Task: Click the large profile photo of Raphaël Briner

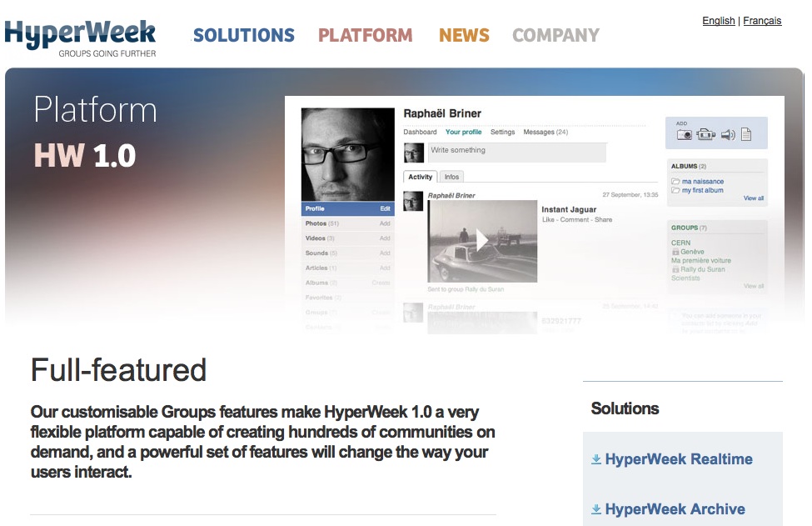Action: pyautogui.click(x=347, y=154)
